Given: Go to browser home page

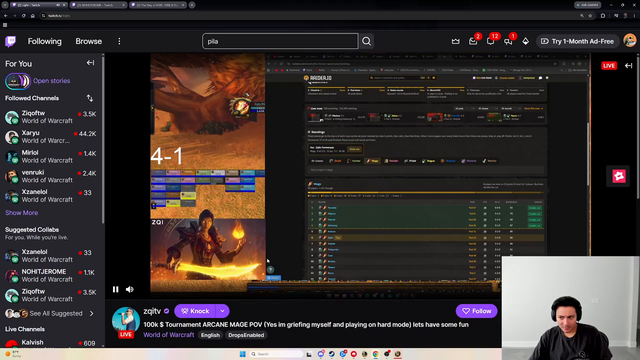Looking at the screenshot, I should (33, 16).
